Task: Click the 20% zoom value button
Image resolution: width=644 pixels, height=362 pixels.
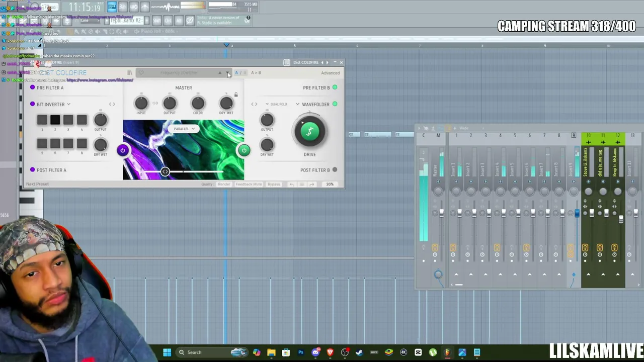Action: click(330, 185)
